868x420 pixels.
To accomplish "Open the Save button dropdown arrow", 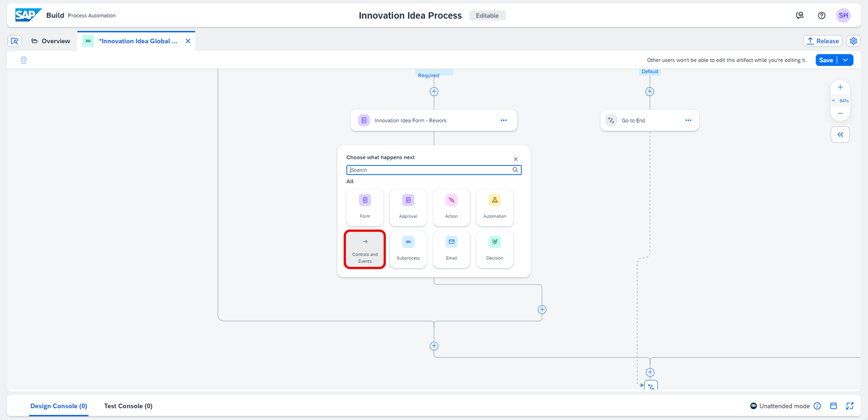I will click(845, 60).
